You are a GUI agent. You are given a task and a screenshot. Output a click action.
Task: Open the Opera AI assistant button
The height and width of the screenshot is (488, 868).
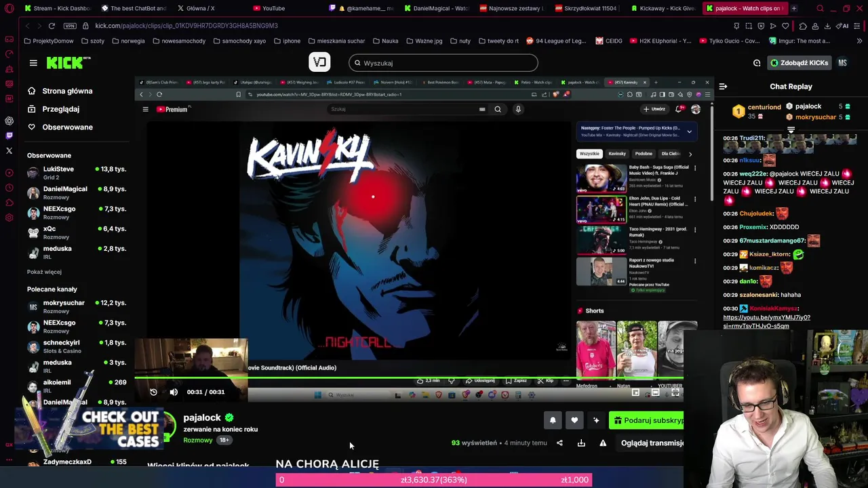pos(843,26)
